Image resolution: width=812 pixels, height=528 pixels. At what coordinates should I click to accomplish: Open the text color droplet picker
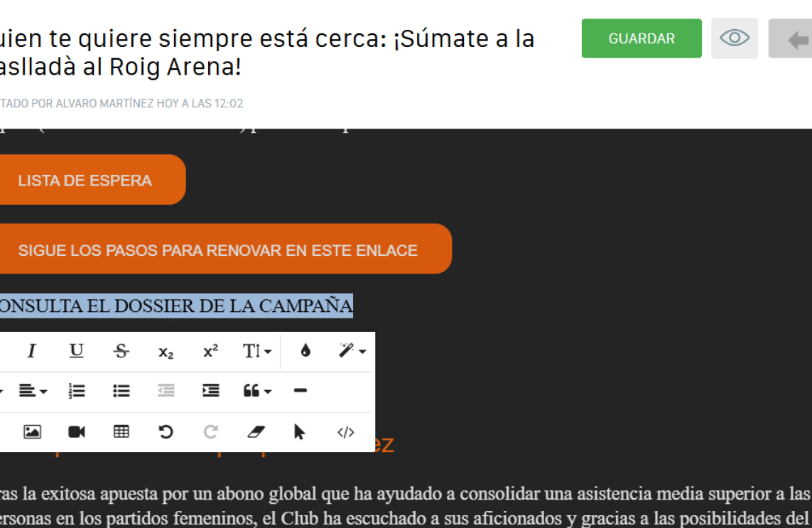click(305, 351)
